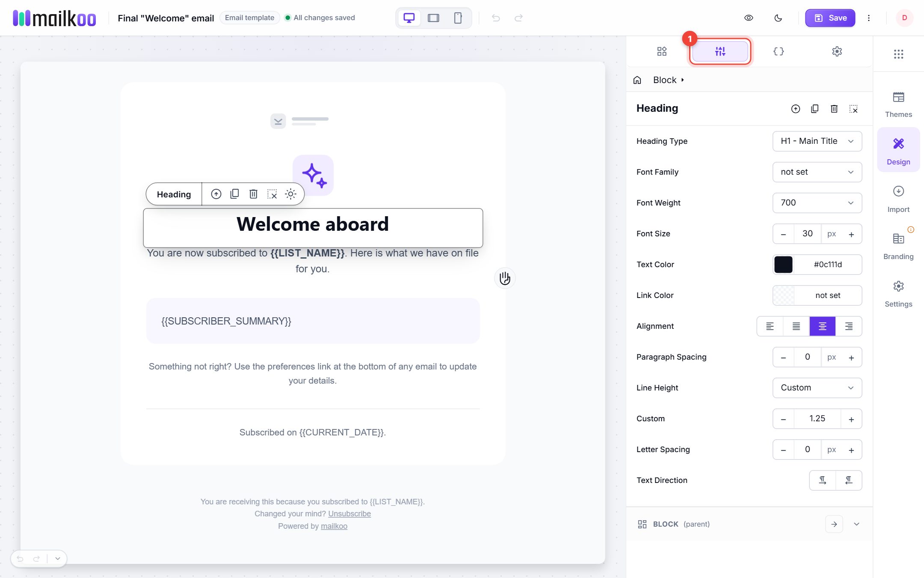Switch to desktop preview mode
924x578 pixels.
(x=409, y=18)
